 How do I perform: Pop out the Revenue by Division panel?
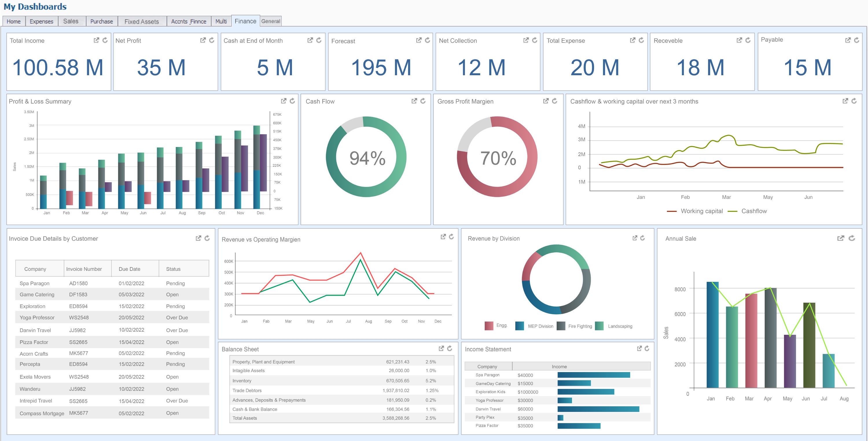[x=635, y=238]
